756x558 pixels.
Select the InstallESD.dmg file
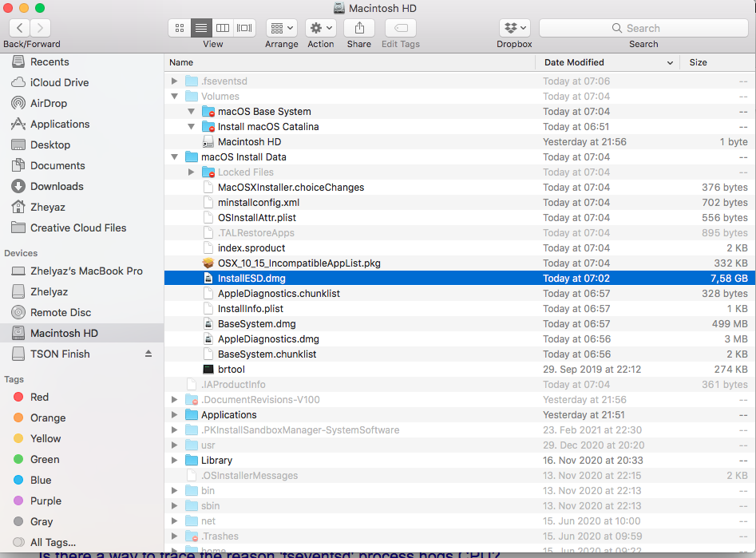point(460,279)
